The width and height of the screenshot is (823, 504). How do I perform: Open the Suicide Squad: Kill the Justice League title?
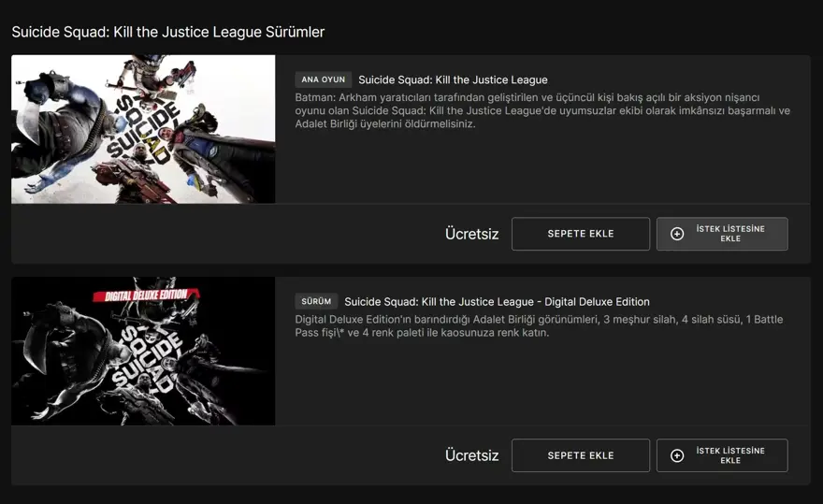pos(453,79)
